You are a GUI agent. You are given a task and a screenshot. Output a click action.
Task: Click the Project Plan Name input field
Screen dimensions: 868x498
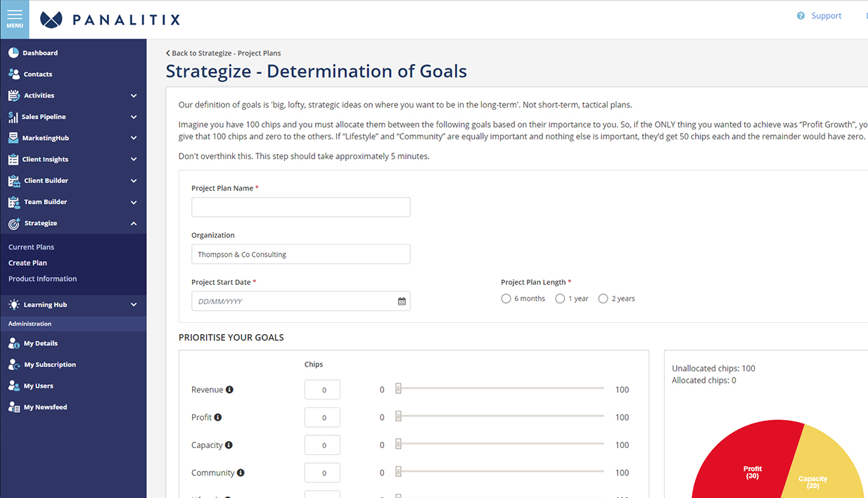pos(300,207)
